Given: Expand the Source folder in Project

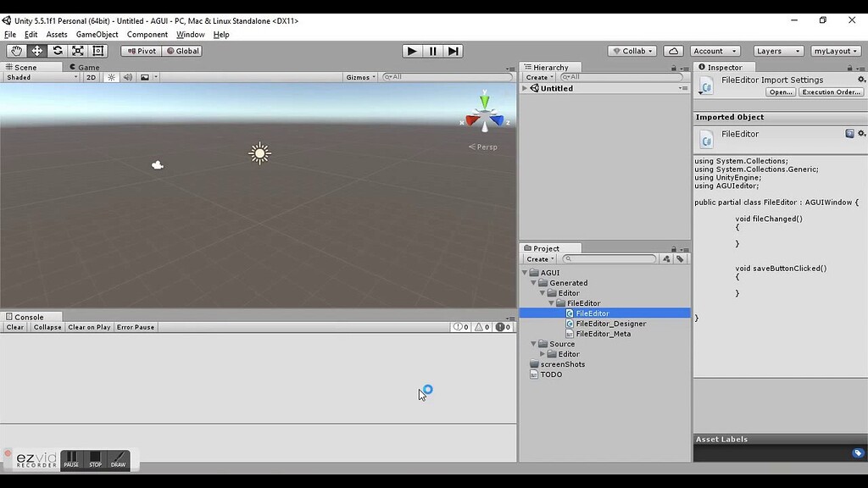Looking at the screenshot, I should point(532,344).
